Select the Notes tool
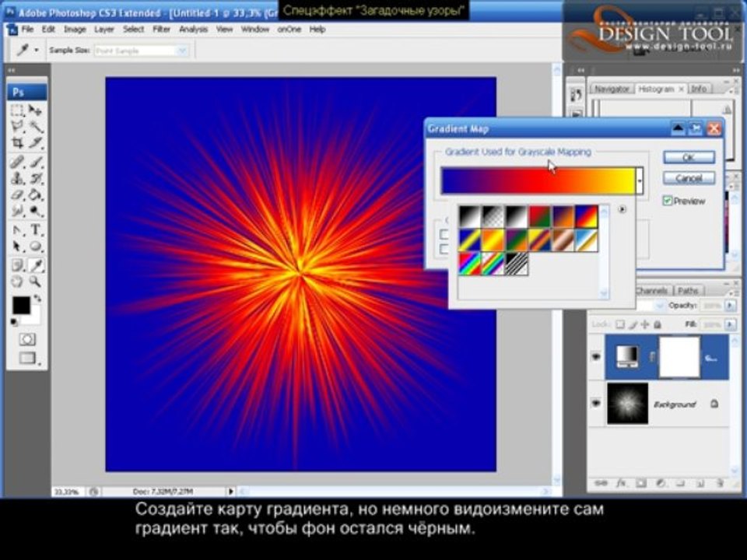747x560 pixels. point(17,265)
